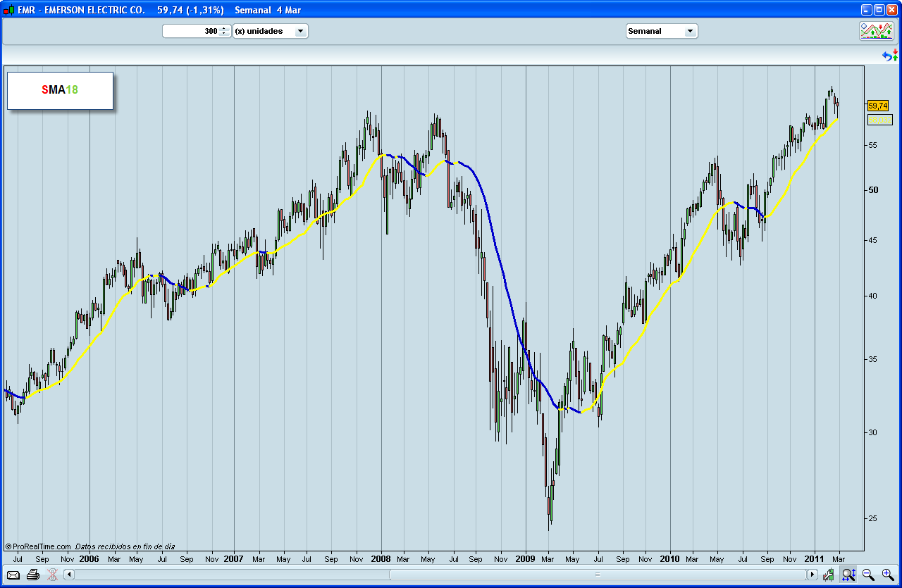Toggle the zoom selection magnifier tool
Image resolution: width=902 pixels, height=588 pixels.
pyautogui.click(x=848, y=575)
